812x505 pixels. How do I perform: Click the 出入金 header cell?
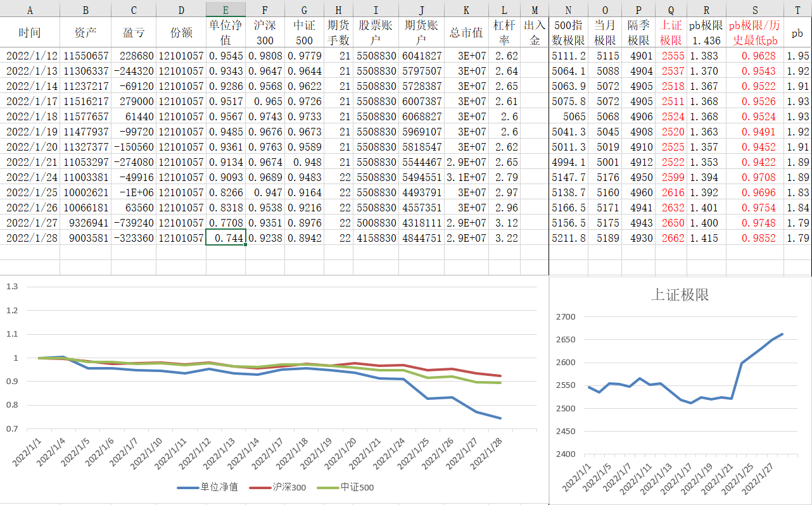[535, 32]
